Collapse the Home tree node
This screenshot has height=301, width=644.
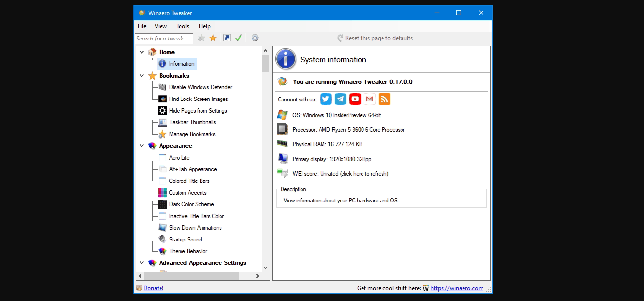pos(142,52)
